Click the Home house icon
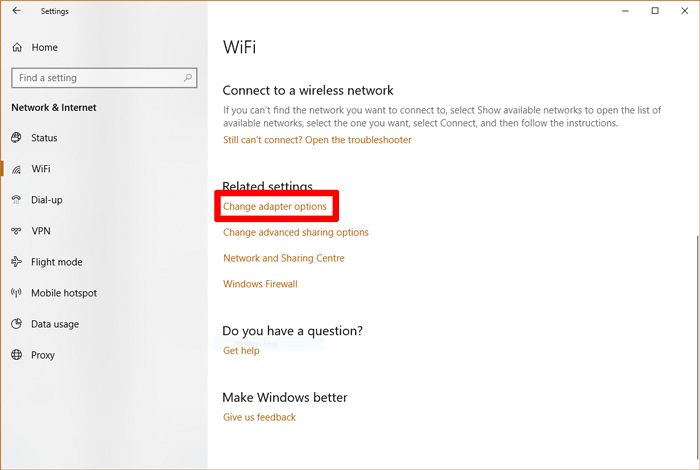The height and width of the screenshot is (470, 700). [x=17, y=47]
